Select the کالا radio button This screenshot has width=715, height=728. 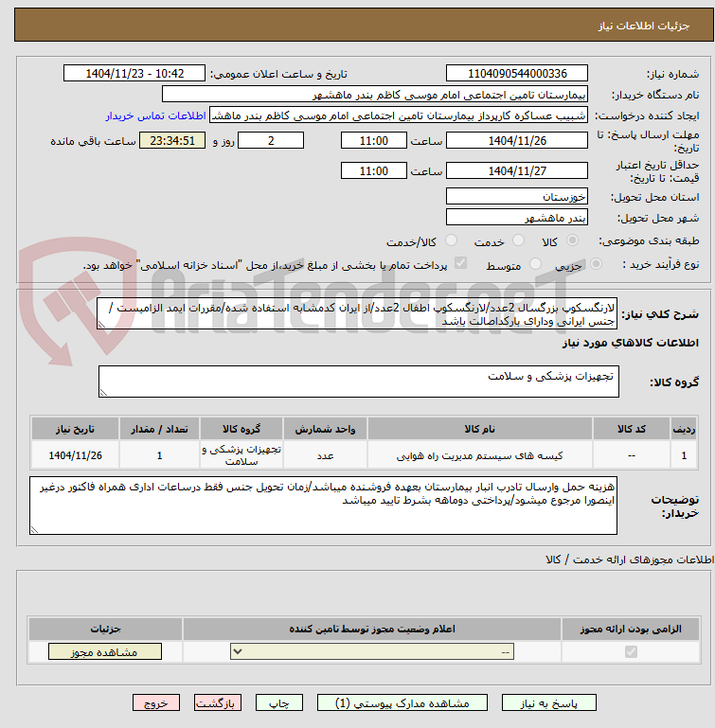(572, 240)
